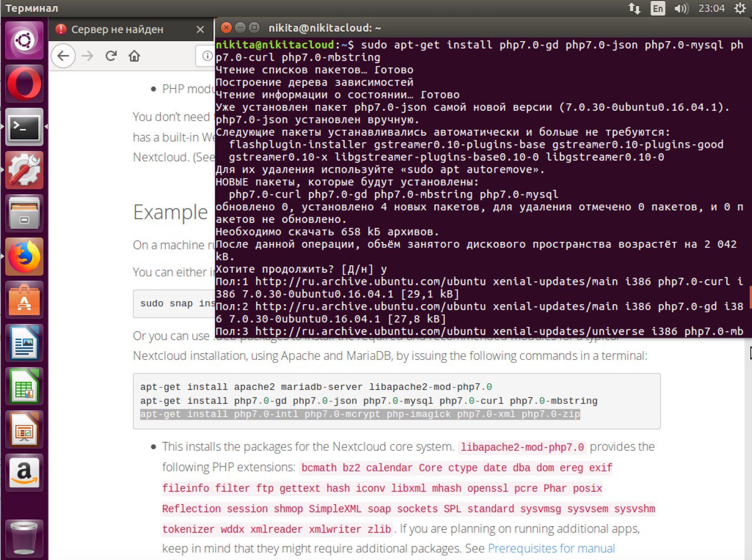
Task: Click the 'libapache2-mod-php7.0' code text
Action: [x=522, y=447]
